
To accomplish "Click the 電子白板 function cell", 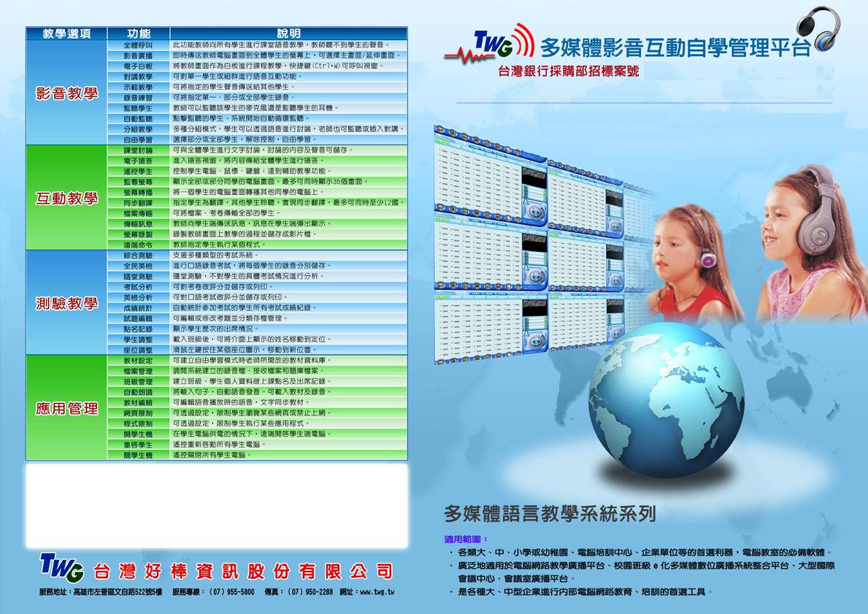I will 138,66.
